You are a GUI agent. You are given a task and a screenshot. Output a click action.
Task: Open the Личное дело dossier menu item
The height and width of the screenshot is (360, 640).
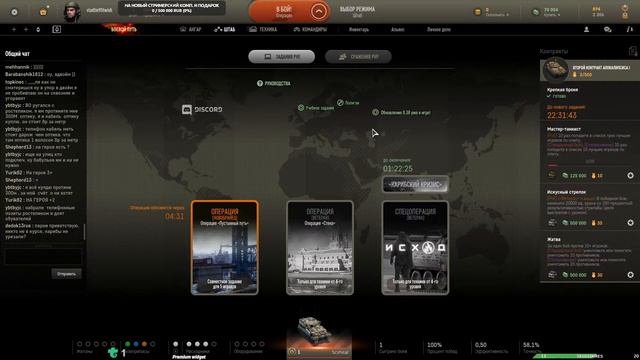(x=439, y=29)
